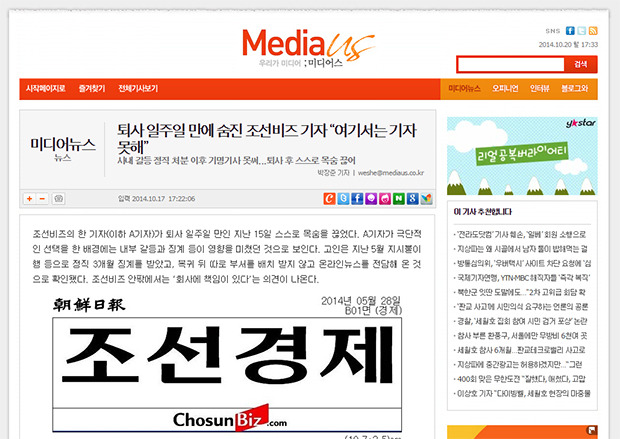Open recommended article '전라도닷컴' 기사 훼손

[522, 235]
